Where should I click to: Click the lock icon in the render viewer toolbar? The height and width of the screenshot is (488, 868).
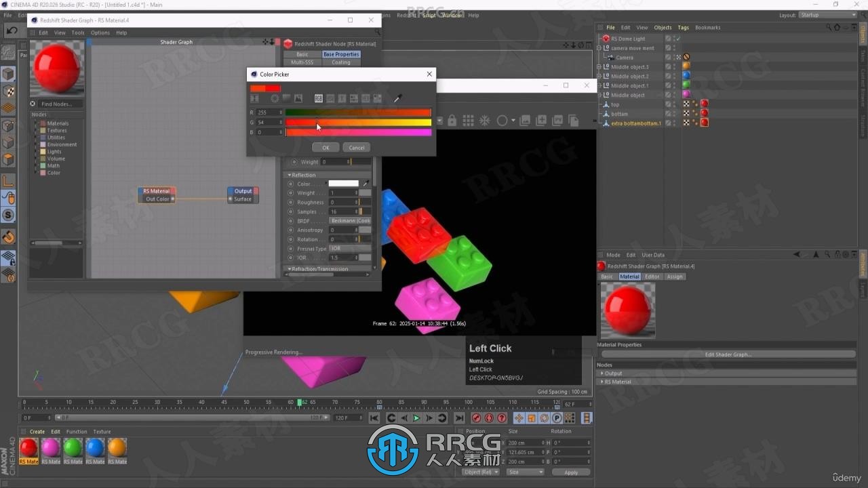452,121
